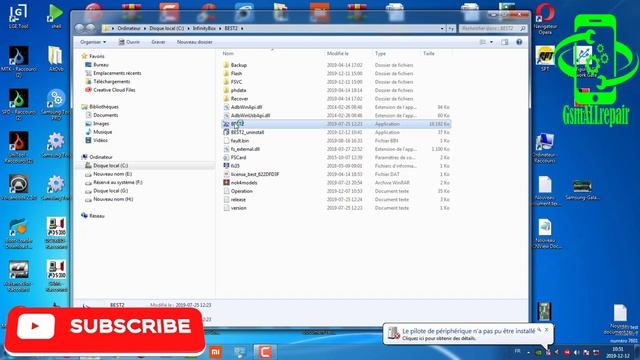Viewport: 640px width, 360px height.
Task: Select the version text document name
Action: coord(238,208)
